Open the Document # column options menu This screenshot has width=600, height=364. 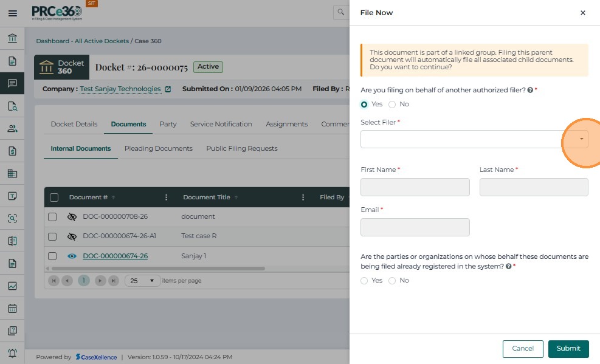click(167, 197)
